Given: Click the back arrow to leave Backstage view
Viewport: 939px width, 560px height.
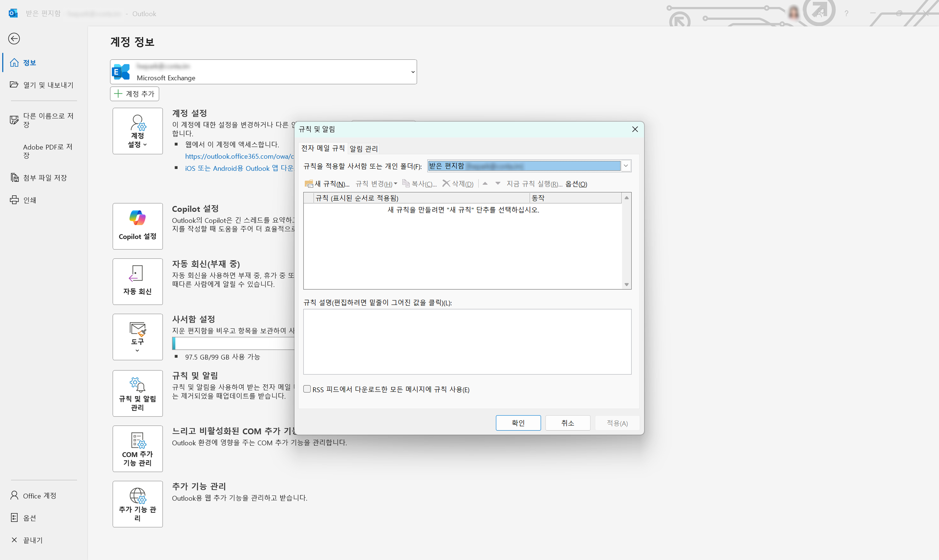Looking at the screenshot, I should tap(14, 38).
